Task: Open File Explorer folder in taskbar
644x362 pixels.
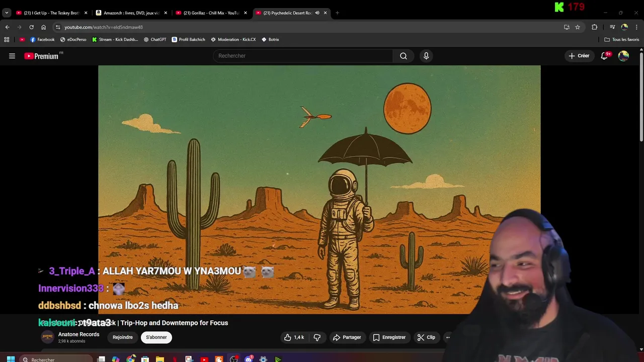Action: pyautogui.click(x=160, y=359)
